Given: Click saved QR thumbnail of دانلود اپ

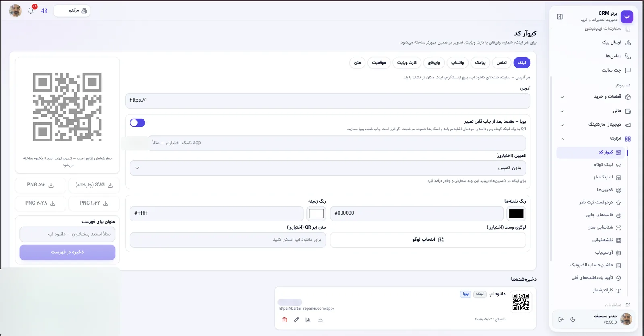Looking at the screenshot, I should [521, 302].
